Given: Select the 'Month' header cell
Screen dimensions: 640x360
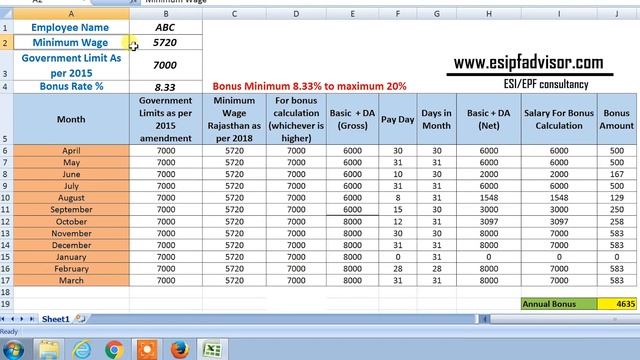Looking at the screenshot, I should (71, 119).
